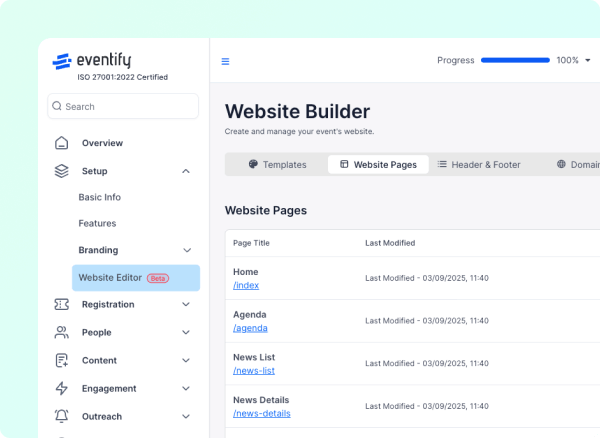Open the Progress dropdown arrow

pos(588,60)
